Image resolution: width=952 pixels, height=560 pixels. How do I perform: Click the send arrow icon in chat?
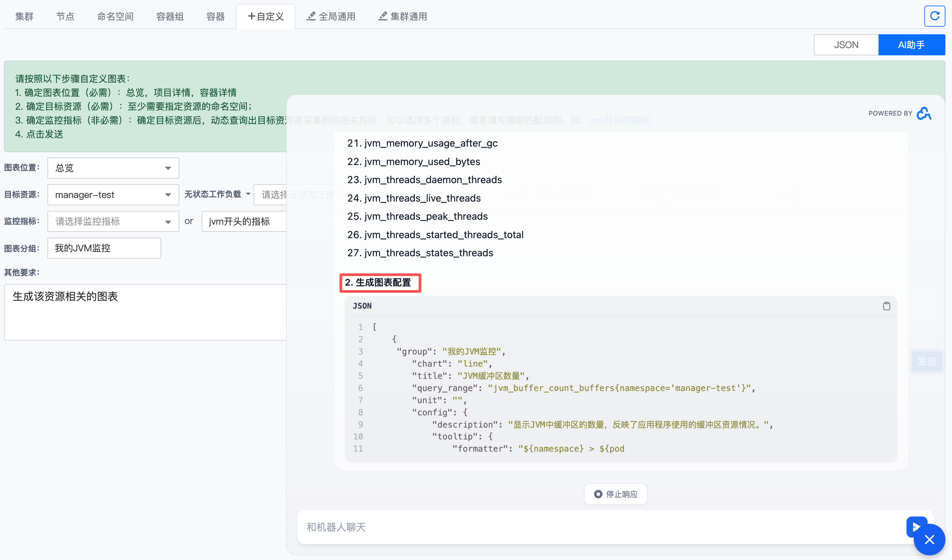(916, 526)
